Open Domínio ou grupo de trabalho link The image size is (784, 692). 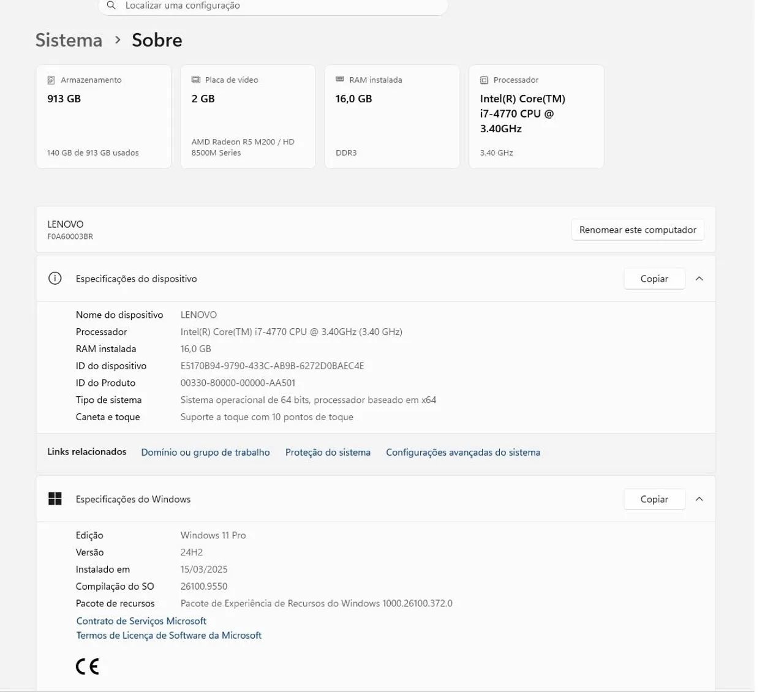coord(205,453)
